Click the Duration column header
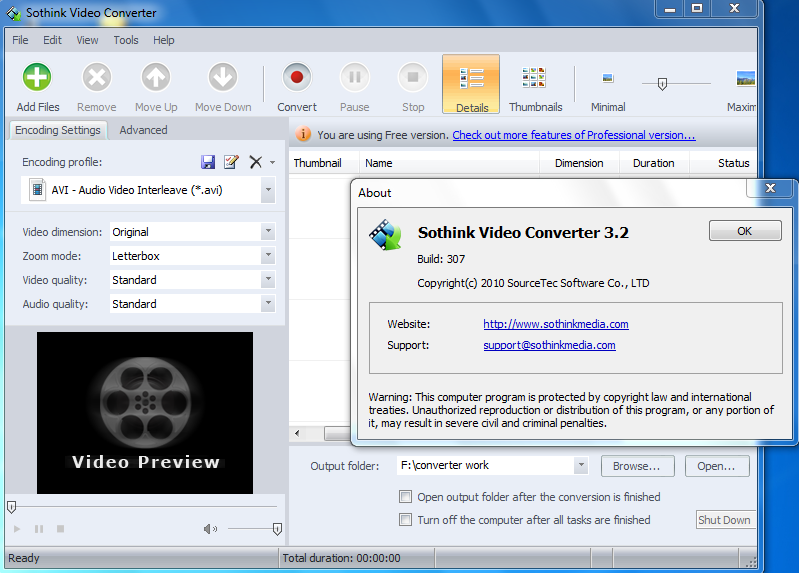The image size is (799, 573). click(654, 163)
